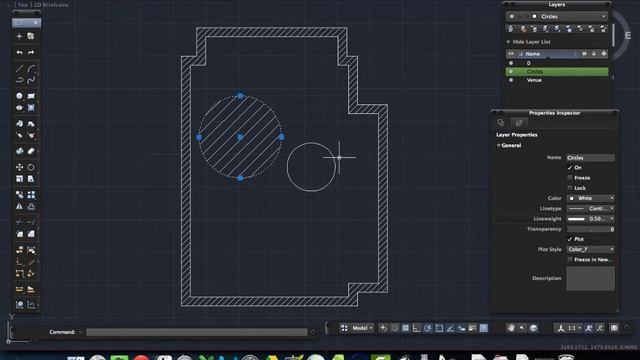This screenshot has width=640, height=360.
Task: Toggle Grid display in the status bar
Action: pos(405,328)
